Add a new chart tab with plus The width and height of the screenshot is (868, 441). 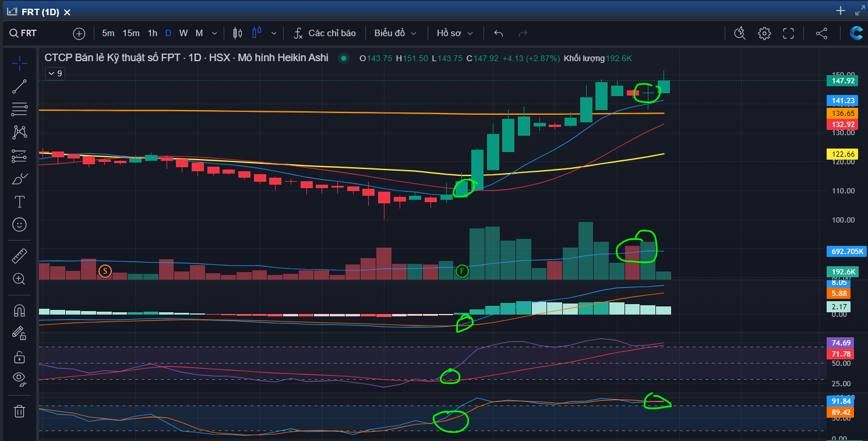point(841,10)
